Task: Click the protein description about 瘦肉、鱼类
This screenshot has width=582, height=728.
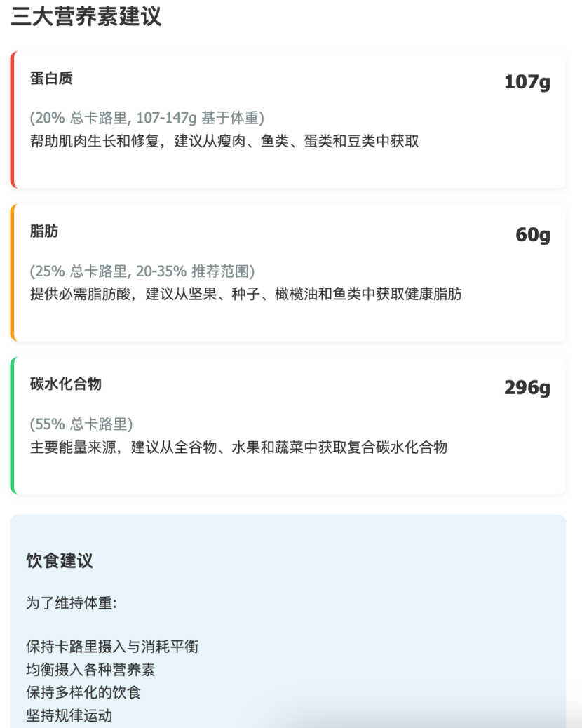Action: tap(224, 141)
